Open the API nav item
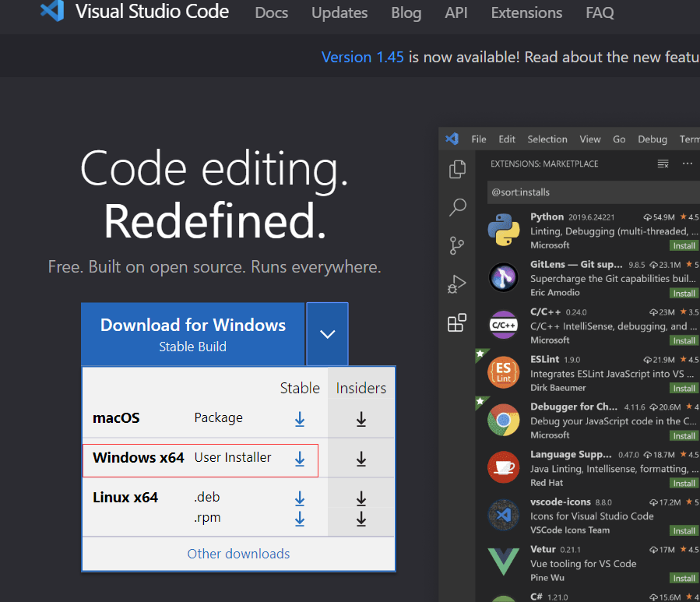This screenshot has width=700, height=602. coord(456,12)
